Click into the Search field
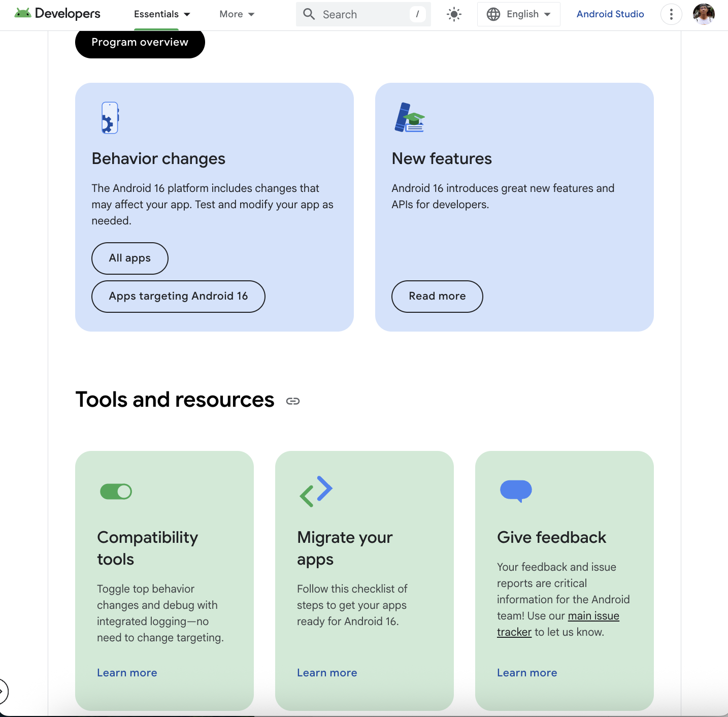 pos(363,14)
